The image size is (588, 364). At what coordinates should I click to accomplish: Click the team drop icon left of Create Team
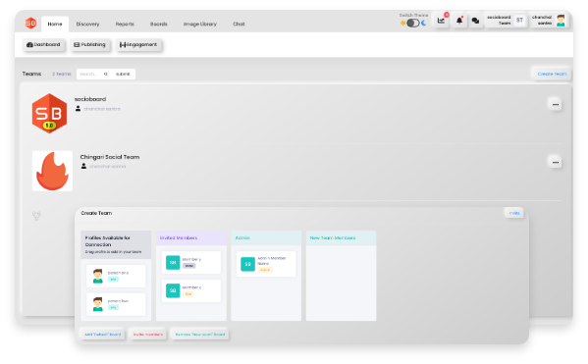[x=36, y=216]
